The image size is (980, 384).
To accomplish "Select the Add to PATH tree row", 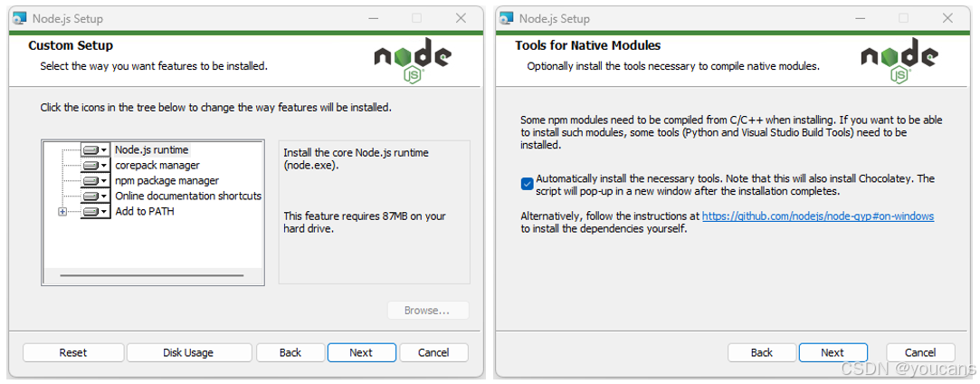I will (145, 211).
